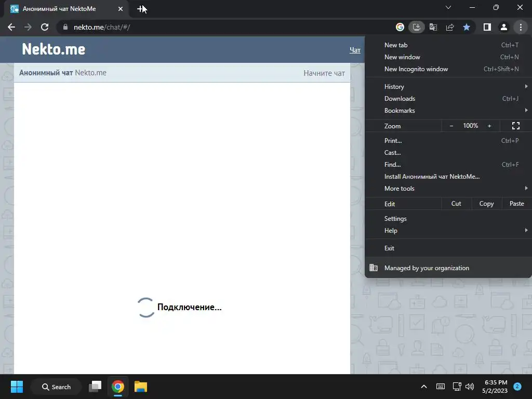This screenshot has width=532, height=399.
Task: Show hidden tray icons chevron
Action: (424, 387)
